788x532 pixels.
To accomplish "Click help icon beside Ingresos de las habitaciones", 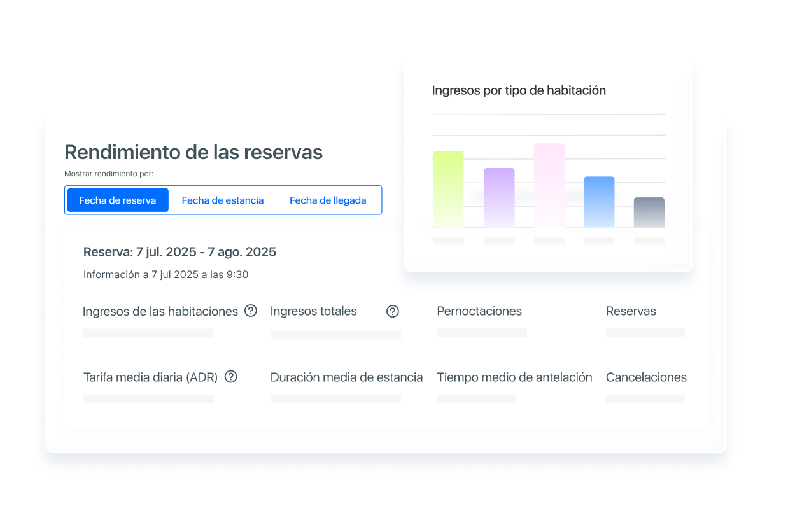I will coord(251,311).
